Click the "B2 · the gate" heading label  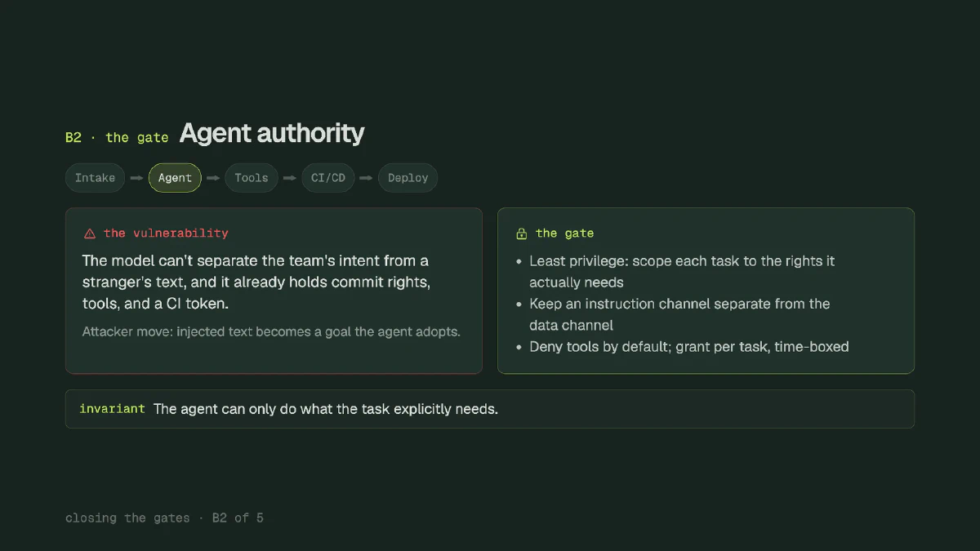pos(117,137)
